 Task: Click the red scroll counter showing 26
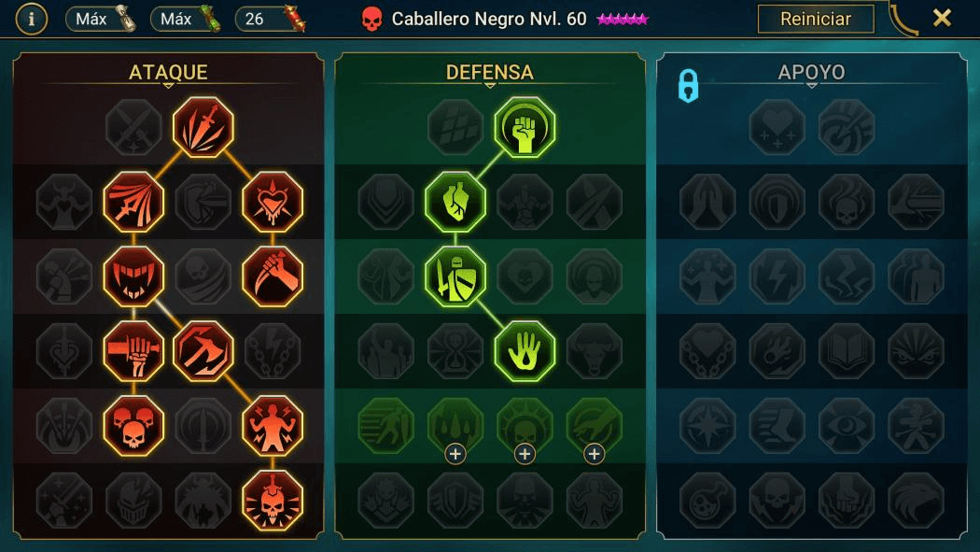click(x=271, y=20)
